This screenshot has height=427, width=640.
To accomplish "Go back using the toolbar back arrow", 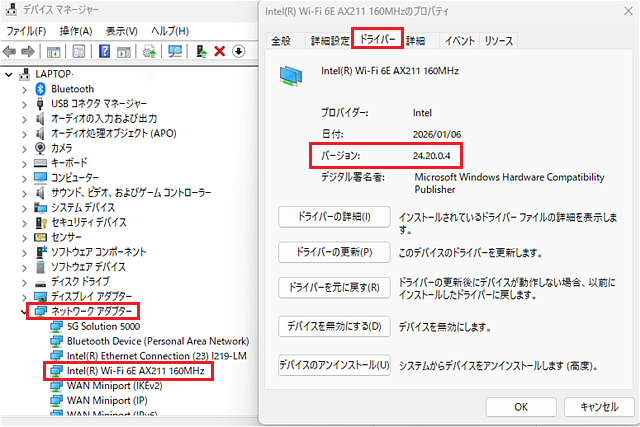I will click(9, 51).
